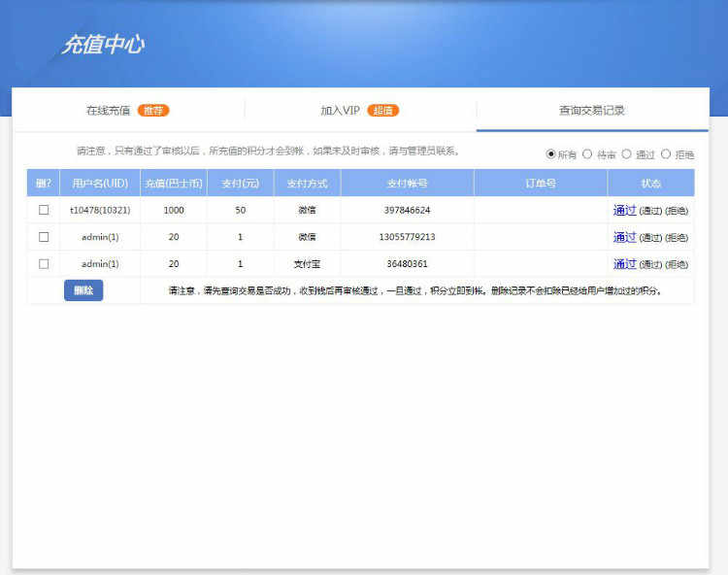Click username cell t10478(10321)
The width and height of the screenshot is (728, 575).
pyautogui.click(x=100, y=210)
